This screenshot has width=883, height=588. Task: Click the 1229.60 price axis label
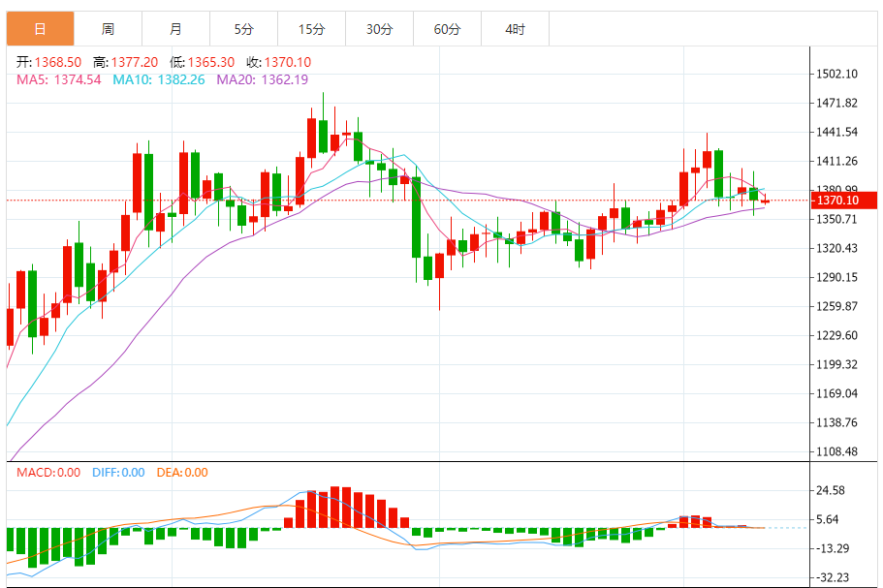click(x=836, y=335)
